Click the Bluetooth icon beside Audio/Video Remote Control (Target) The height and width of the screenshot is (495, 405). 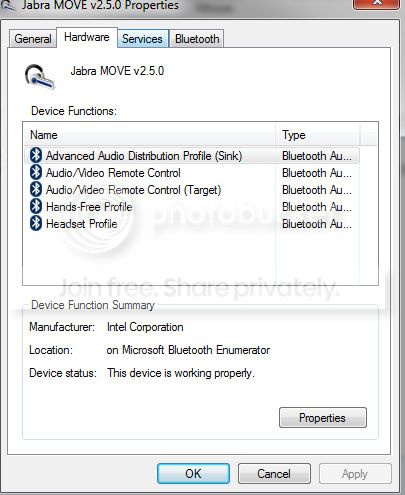click(36, 189)
